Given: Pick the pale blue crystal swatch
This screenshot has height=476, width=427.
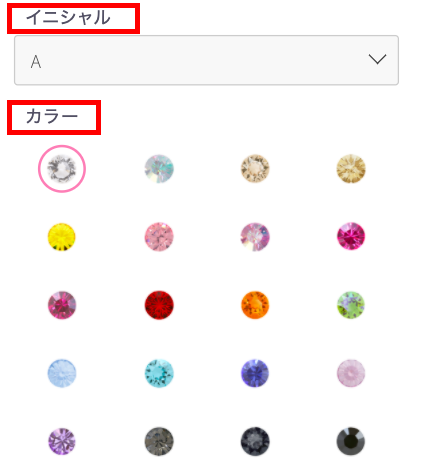Looking at the screenshot, I should tap(62, 373).
